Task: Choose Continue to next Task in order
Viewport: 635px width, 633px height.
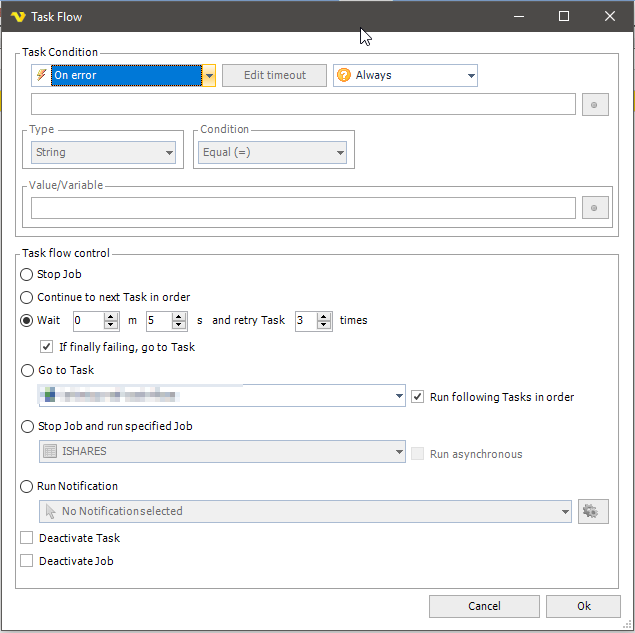Action: pyautogui.click(x=27, y=297)
